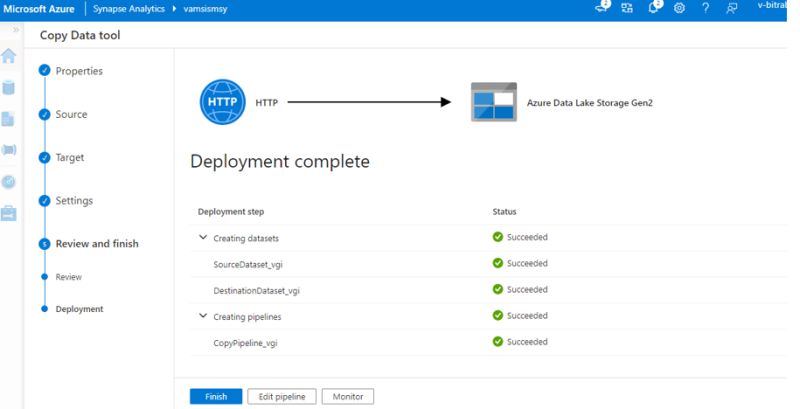
Task: Open the Develop hub document icon
Action: [8, 119]
